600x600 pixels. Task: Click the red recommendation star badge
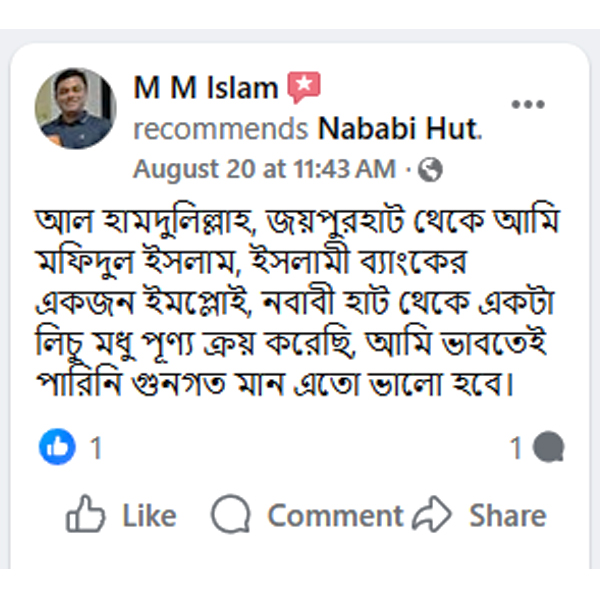pos(302,88)
